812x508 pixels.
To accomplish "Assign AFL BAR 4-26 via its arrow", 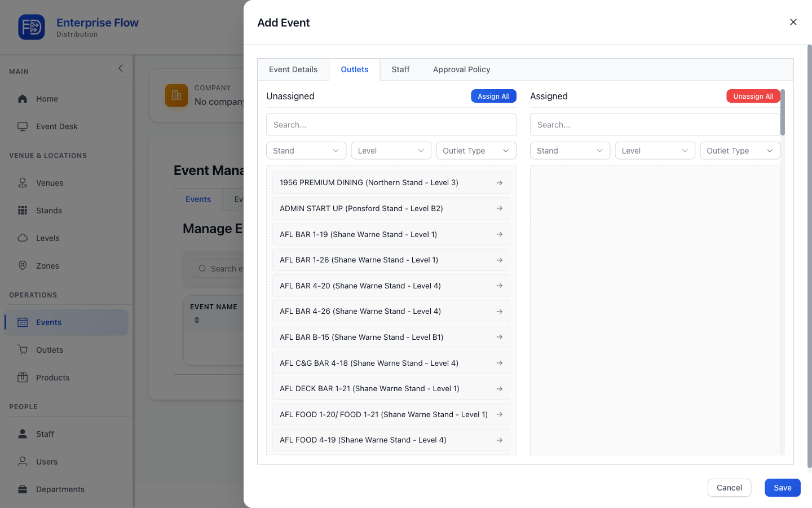I will [x=500, y=312].
